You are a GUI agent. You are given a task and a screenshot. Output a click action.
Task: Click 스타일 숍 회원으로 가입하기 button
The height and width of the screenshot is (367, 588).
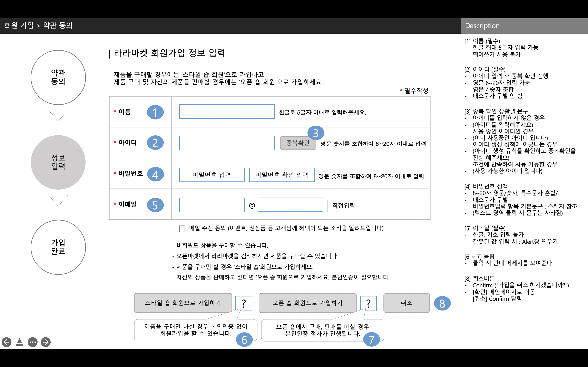pos(183,303)
